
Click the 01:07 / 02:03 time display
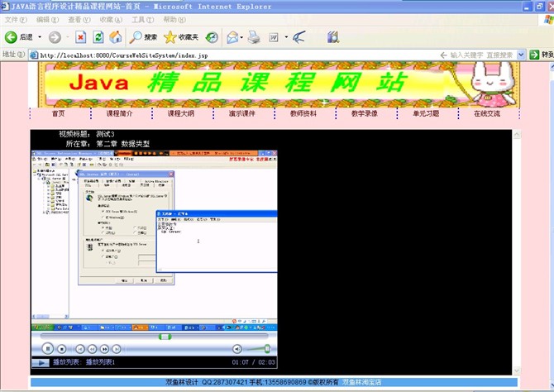253,362
